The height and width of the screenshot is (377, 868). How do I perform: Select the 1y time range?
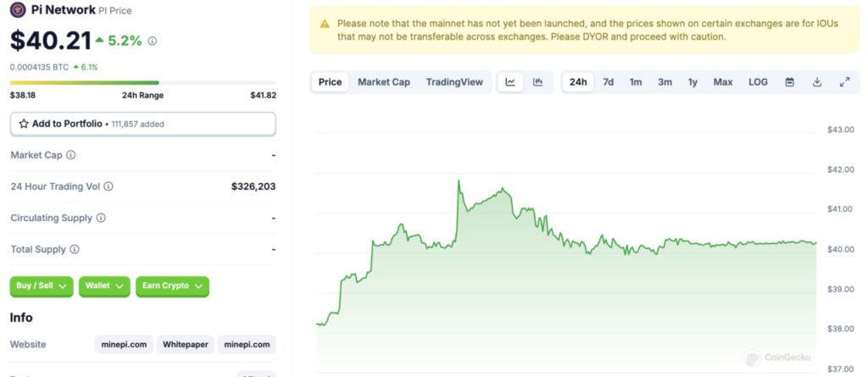click(x=693, y=82)
